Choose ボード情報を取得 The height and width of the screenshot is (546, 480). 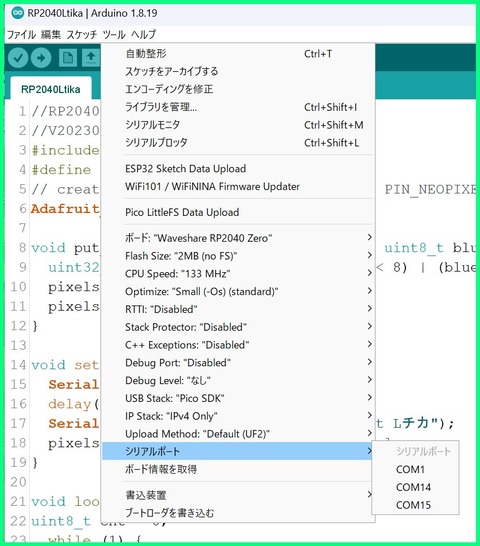coord(238,469)
